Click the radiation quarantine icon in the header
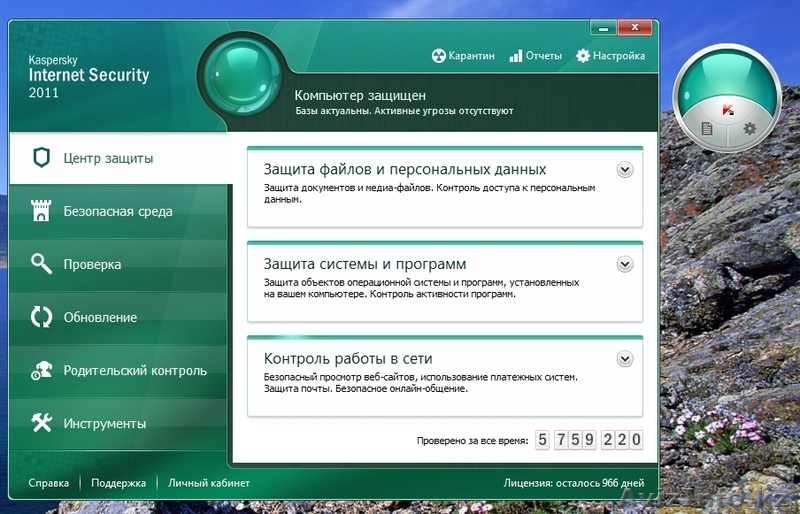 coord(438,56)
